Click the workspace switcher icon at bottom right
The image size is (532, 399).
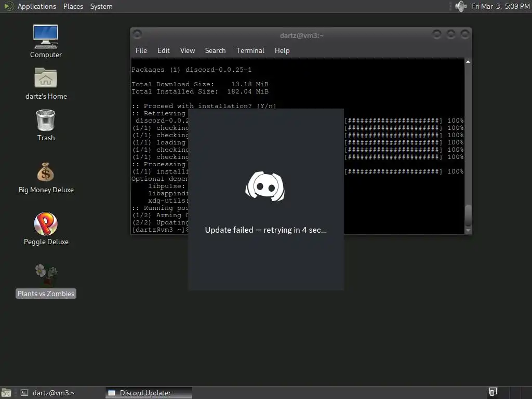point(493,392)
